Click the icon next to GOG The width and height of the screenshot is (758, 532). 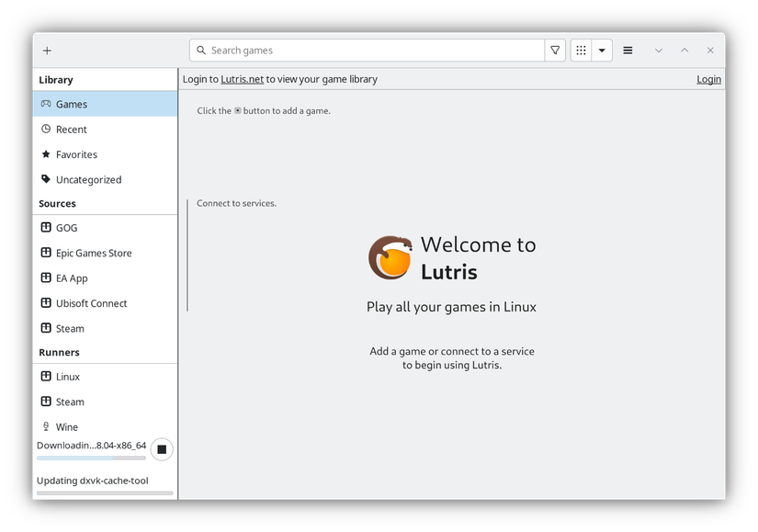tap(46, 227)
